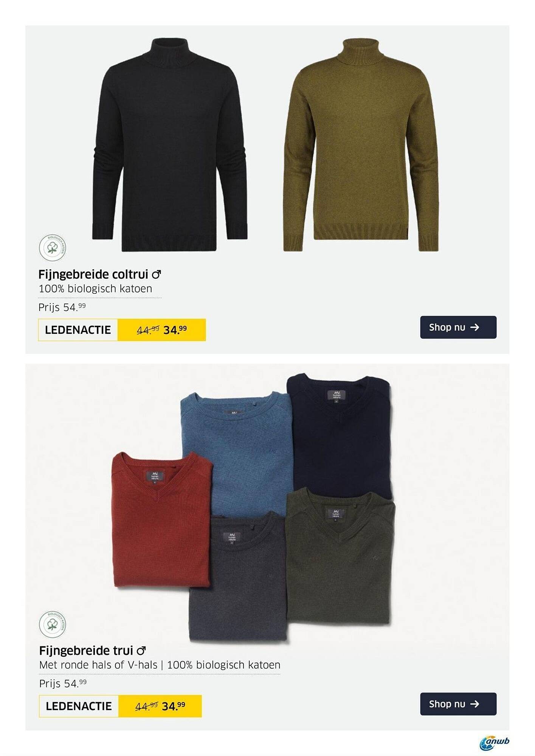
Task: Open the Fijngebreide coltrui title
Action: (x=93, y=274)
